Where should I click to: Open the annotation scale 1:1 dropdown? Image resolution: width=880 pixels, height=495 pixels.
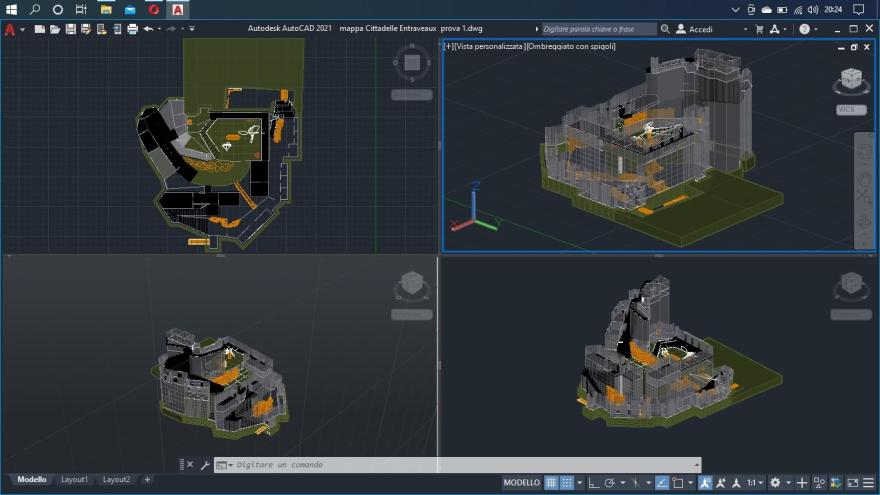point(753,482)
